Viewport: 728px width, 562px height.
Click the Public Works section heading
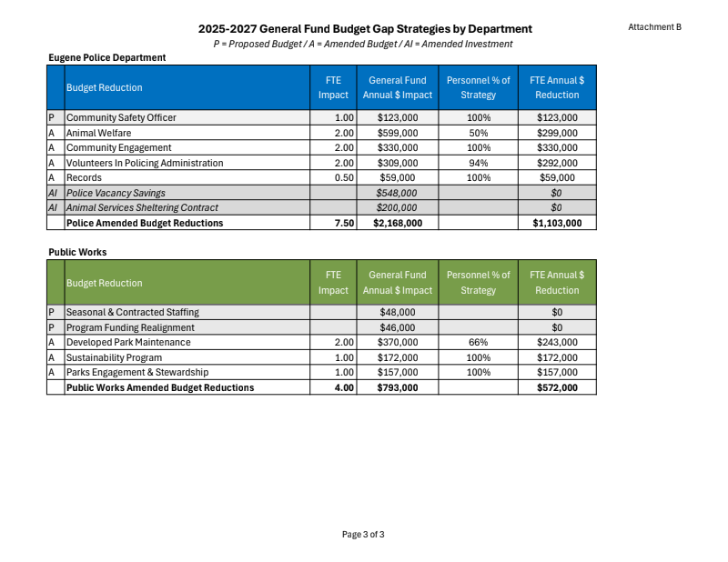pyautogui.click(x=77, y=252)
